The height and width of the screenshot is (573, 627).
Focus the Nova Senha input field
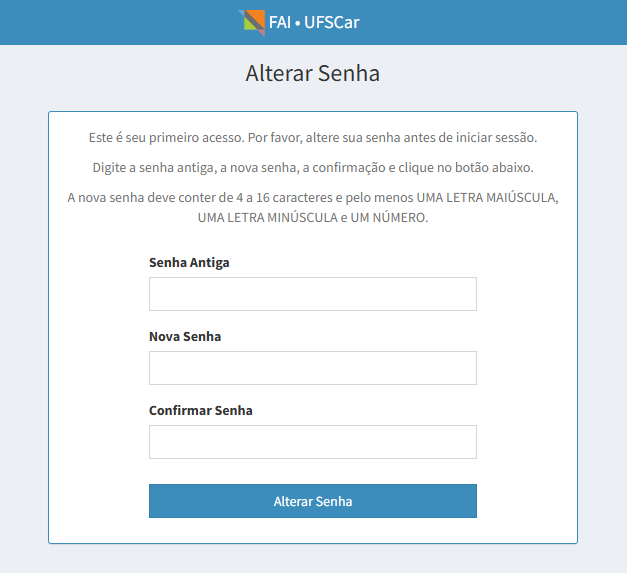313,368
